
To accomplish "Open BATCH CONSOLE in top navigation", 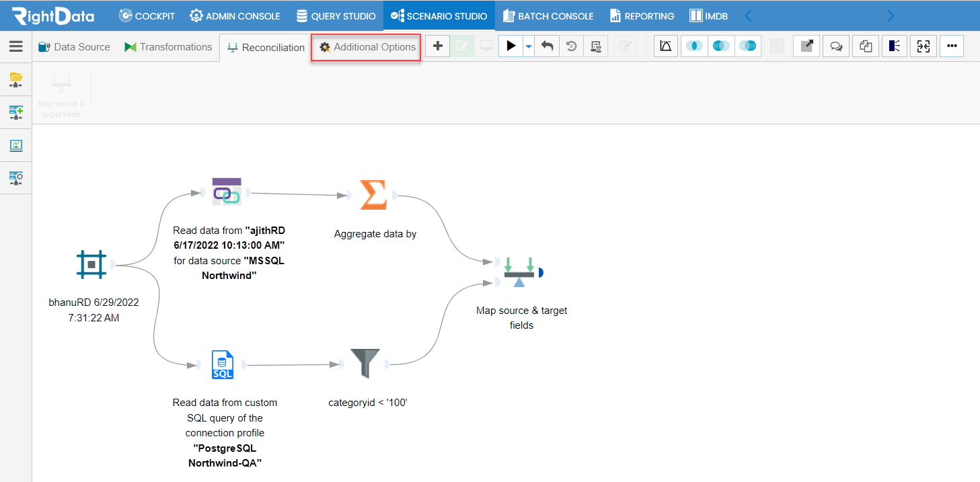I will (548, 15).
